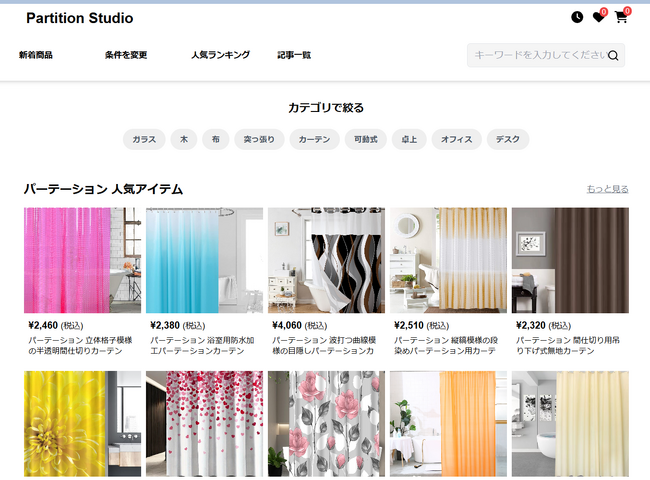Open the pink curtain product thumbnail
The image size is (650, 480).
click(82, 260)
